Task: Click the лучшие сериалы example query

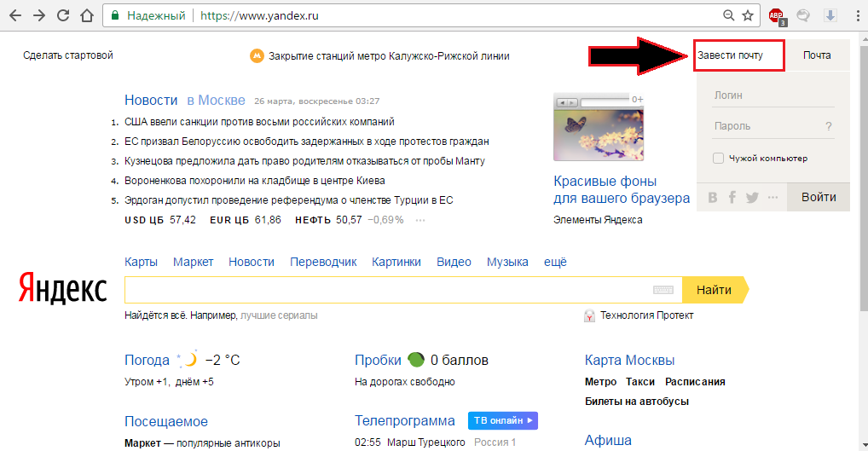Action: tap(279, 315)
